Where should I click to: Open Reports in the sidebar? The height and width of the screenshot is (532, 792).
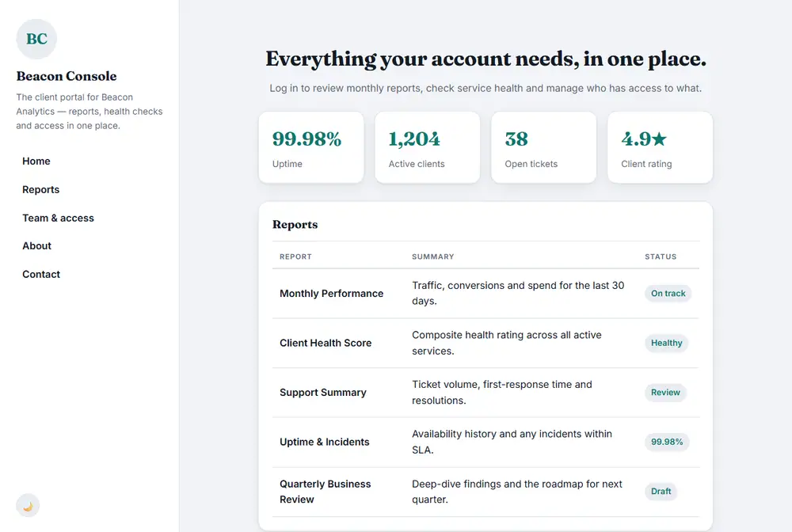(x=41, y=189)
